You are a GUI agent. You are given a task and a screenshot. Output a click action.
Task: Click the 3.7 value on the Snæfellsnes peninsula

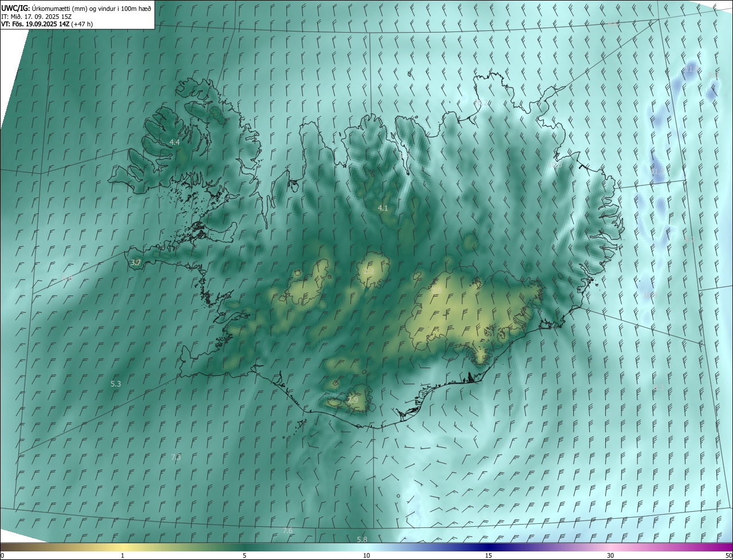click(136, 263)
